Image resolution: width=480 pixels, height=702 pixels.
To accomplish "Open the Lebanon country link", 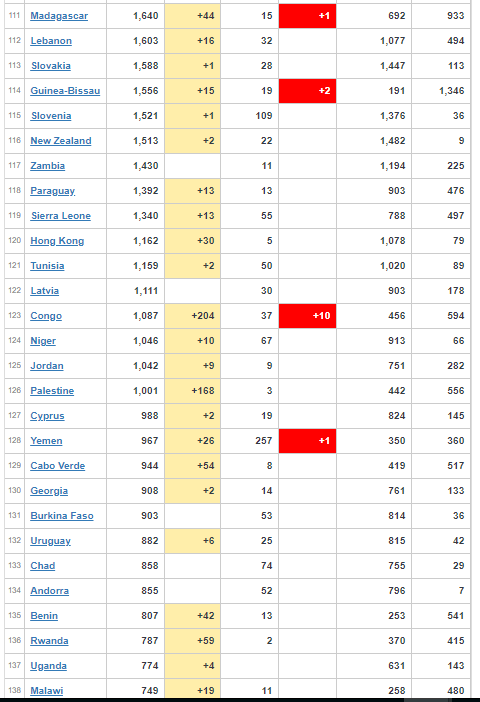I will tap(51, 41).
